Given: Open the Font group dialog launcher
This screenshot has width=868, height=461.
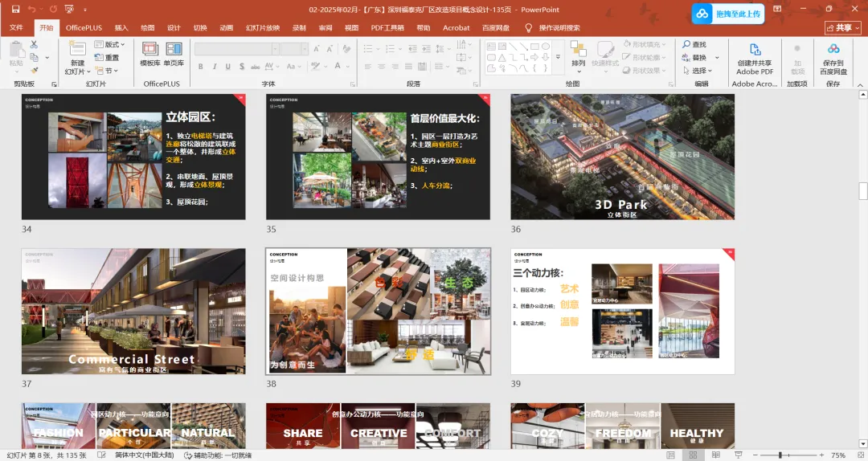Looking at the screenshot, I should coord(353,84).
